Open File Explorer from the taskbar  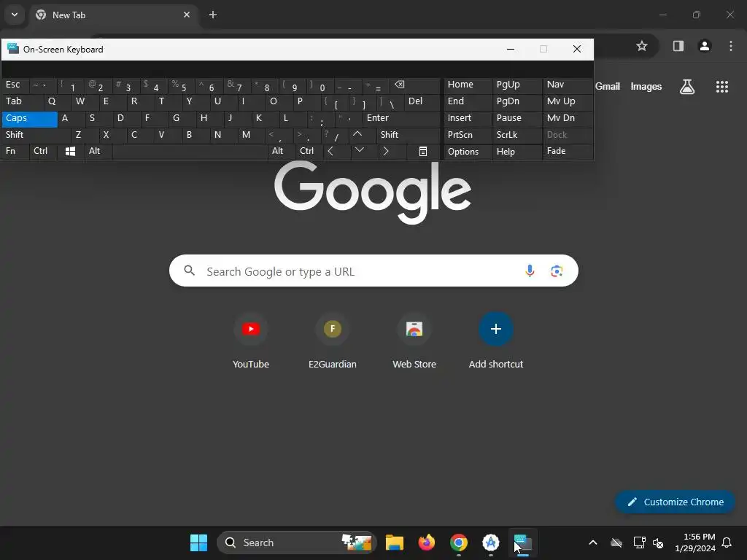coord(395,542)
